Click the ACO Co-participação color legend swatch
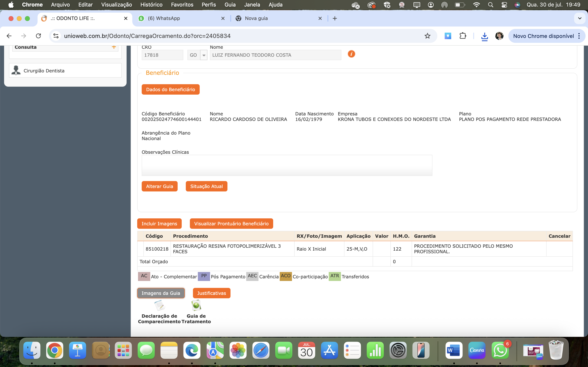 (x=285, y=276)
